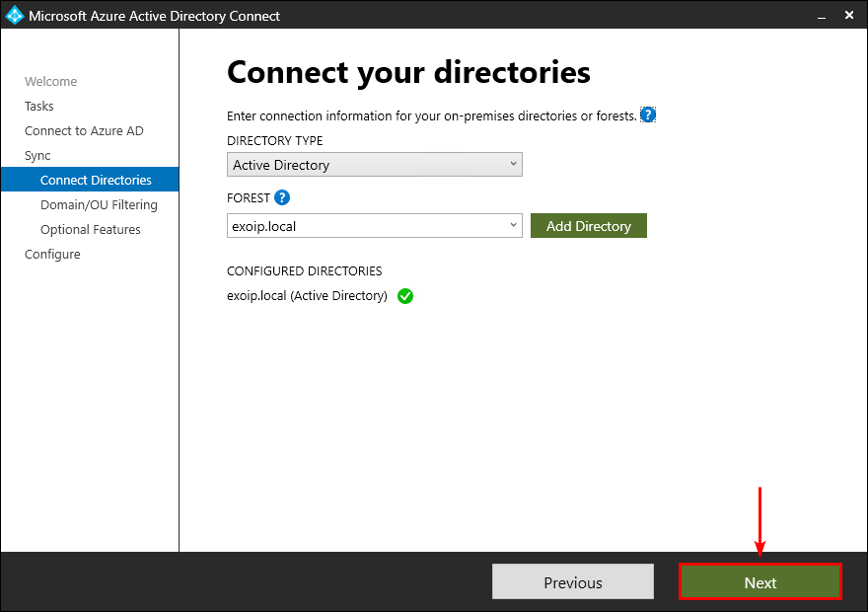
Task: Click the Azure AD Connect title bar logo
Action: tap(14, 15)
